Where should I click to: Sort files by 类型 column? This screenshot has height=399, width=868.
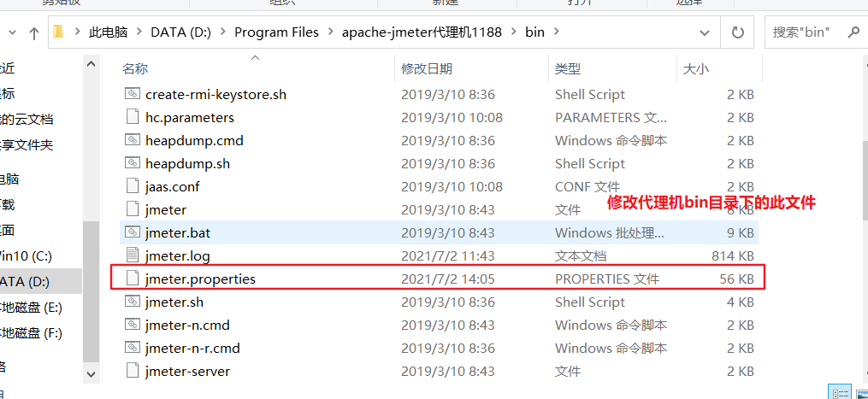(x=568, y=68)
